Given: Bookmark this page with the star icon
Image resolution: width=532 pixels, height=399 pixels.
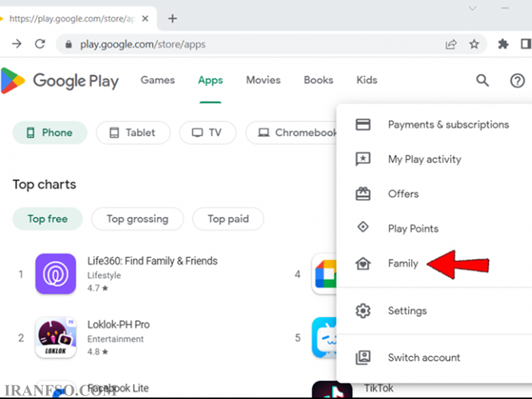Looking at the screenshot, I should (474, 44).
